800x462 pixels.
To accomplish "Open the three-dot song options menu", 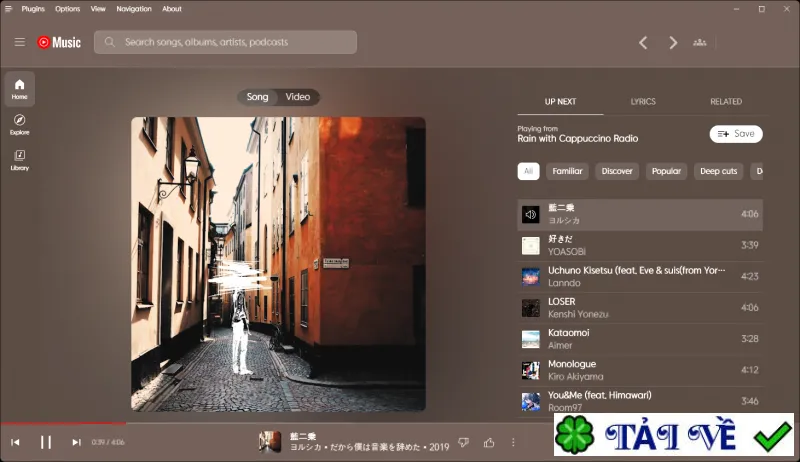I will point(513,442).
